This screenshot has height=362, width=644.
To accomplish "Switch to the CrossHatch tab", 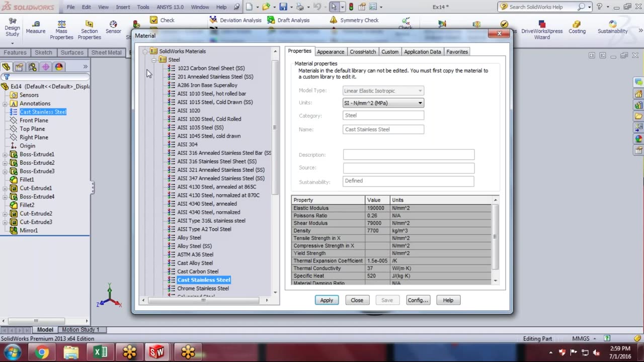I will click(x=363, y=52).
